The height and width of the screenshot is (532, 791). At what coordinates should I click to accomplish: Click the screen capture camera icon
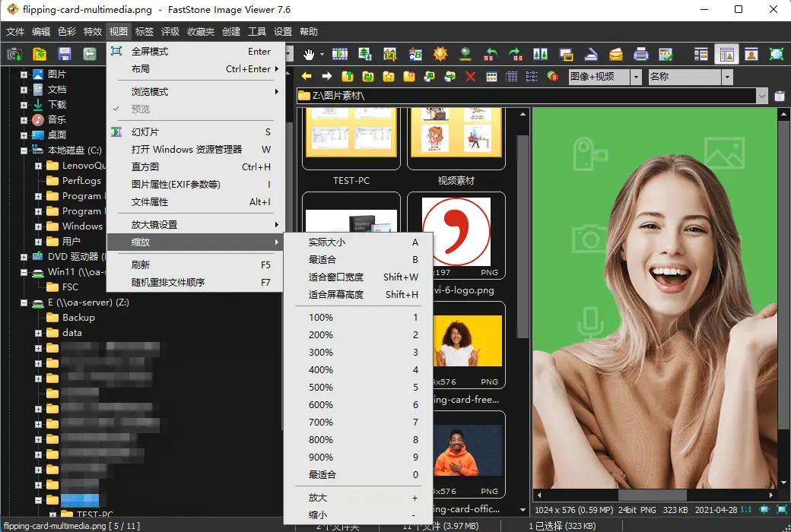click(14, 54)
